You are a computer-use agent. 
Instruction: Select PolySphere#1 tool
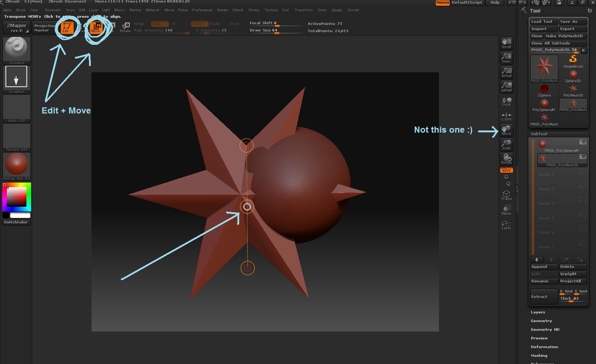click(x=544, y=105)
